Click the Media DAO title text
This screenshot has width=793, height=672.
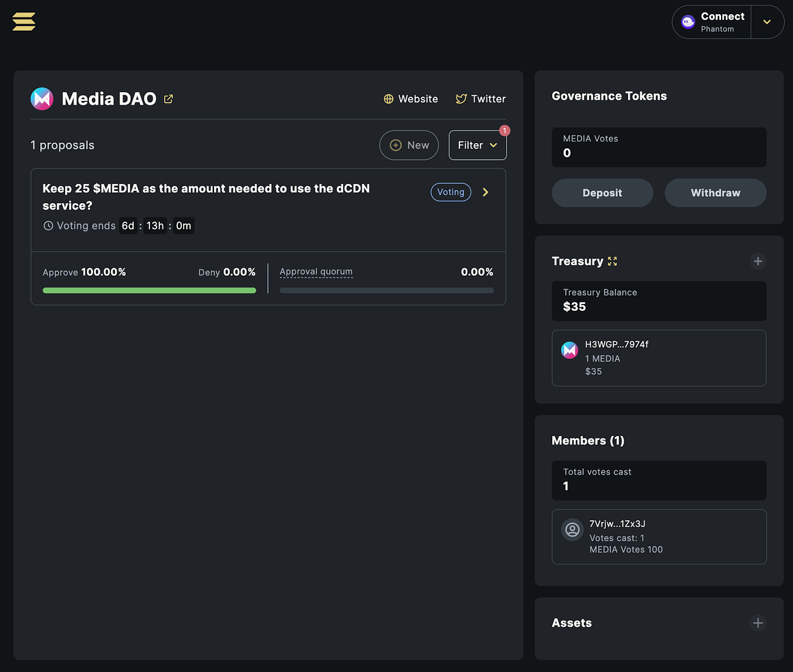109,99
